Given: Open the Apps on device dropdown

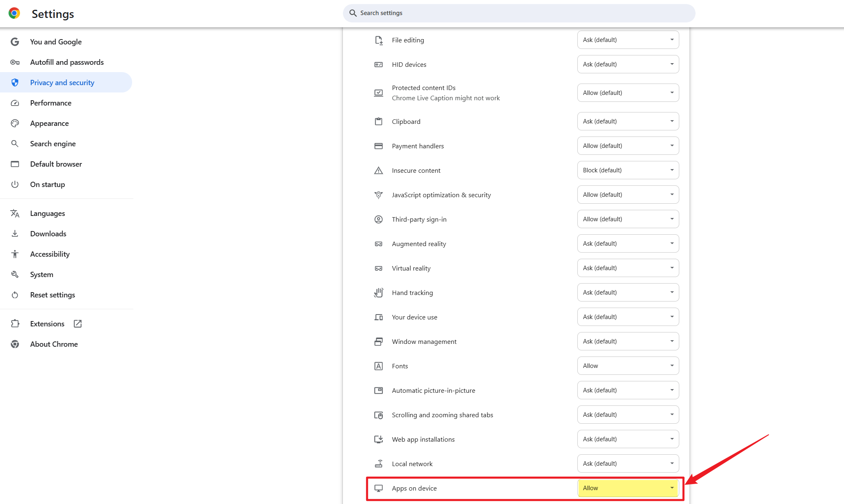Looking at the screenshot, I should pos(628,488).
